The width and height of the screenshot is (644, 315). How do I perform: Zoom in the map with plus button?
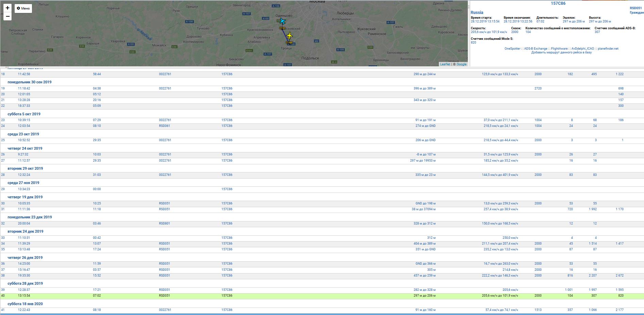(7, 8)
